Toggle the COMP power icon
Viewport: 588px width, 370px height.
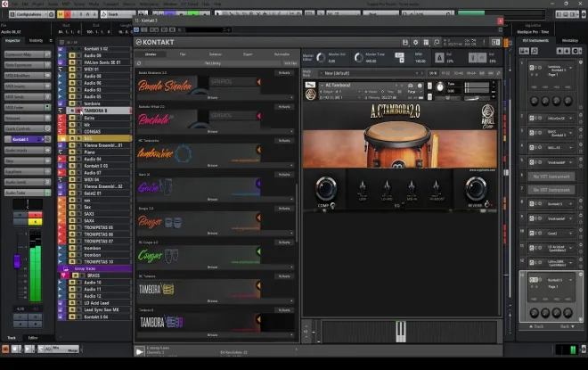332,205
